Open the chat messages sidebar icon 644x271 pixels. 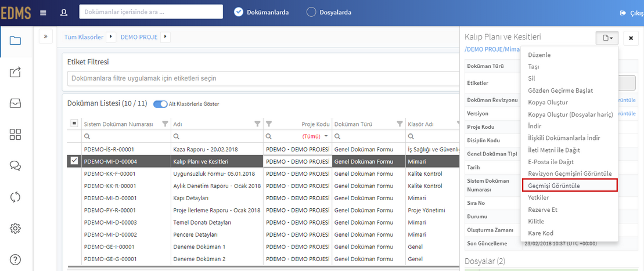coord(15,165)
